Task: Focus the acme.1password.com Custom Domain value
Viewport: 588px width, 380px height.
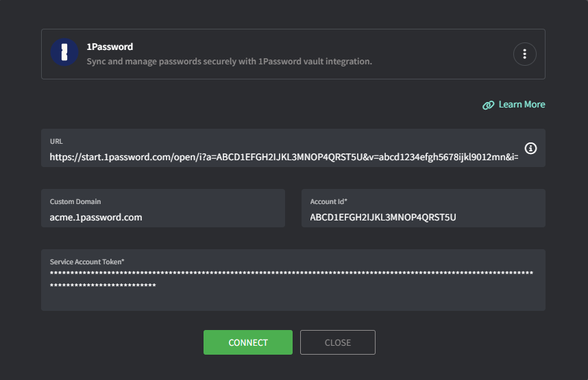Action: 96,217
